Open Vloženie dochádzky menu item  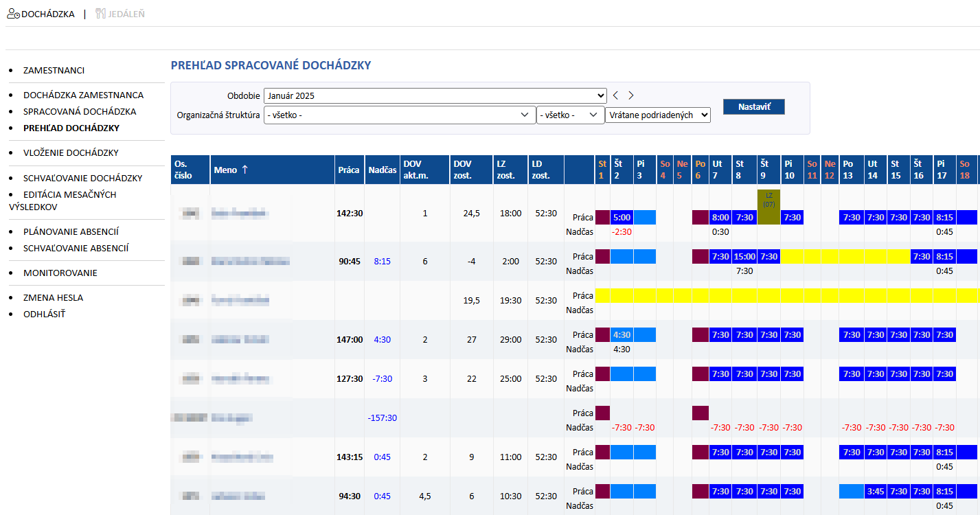[71, 152]
